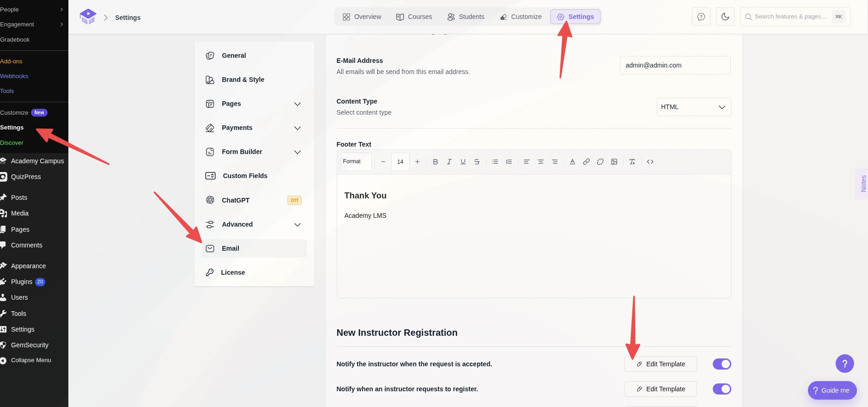This screenshot has width=868, height=407.
Task: Expand the Payments settings group
Action: click(254, 128)
